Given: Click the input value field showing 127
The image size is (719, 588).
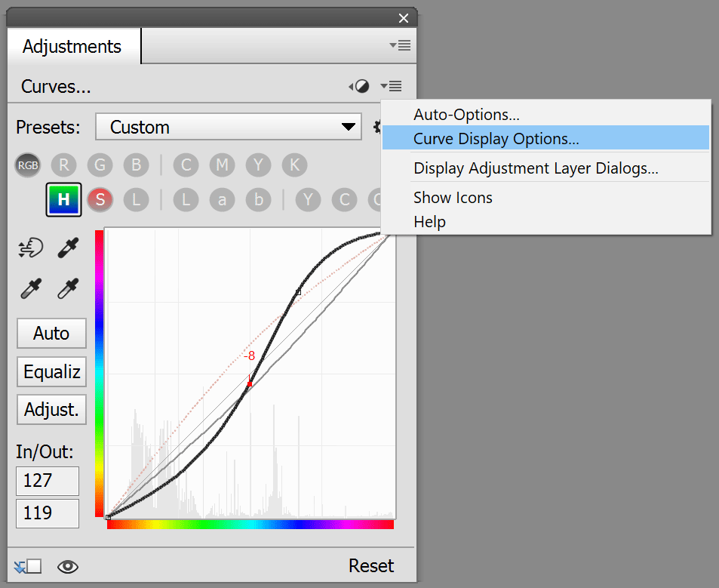Looking at the screenshot, I should (x=47, y=481).
